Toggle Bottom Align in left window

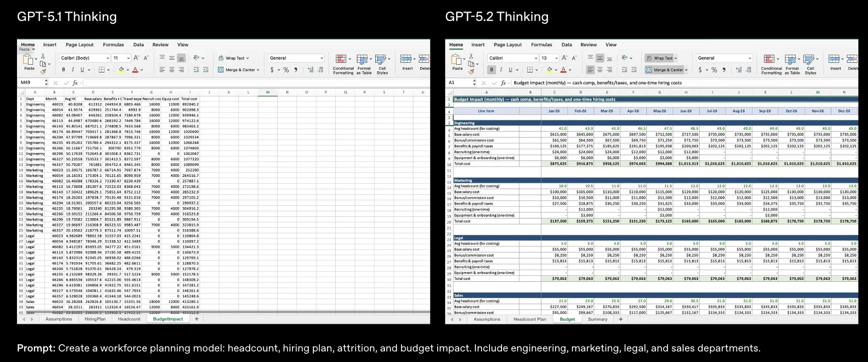click(181, 58)
